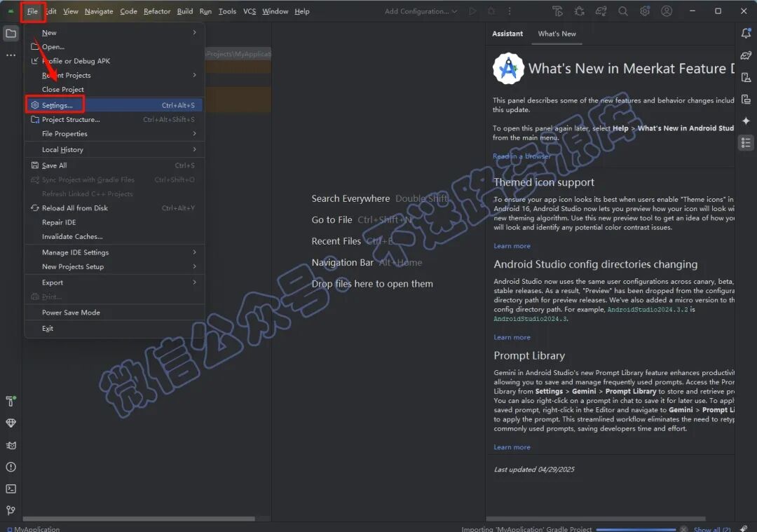757x532 pixels.
Task: Open Notifications bell icon on right sidebar
Action: tap(746, 34)
